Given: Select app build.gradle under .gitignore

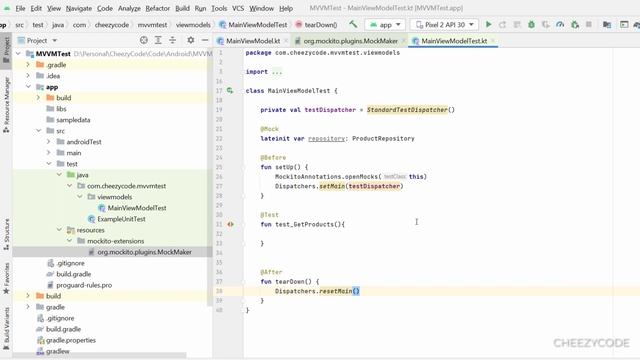Looking at the screenshot, I should (x=73, y=274).
